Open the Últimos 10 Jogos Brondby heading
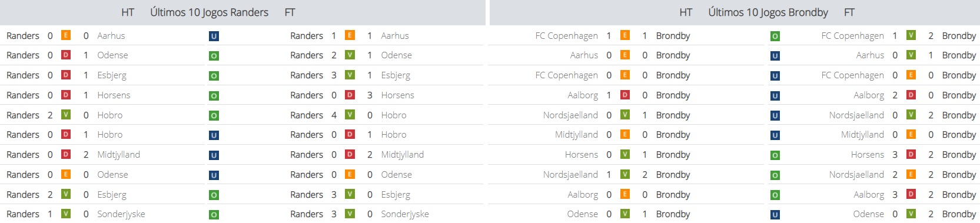980x223 pixels. [768, 12]
